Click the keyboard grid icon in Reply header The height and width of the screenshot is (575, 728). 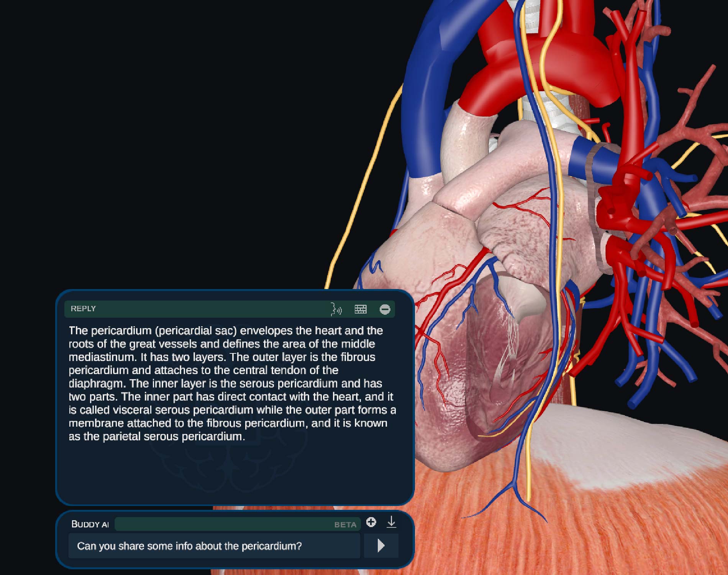361,309
